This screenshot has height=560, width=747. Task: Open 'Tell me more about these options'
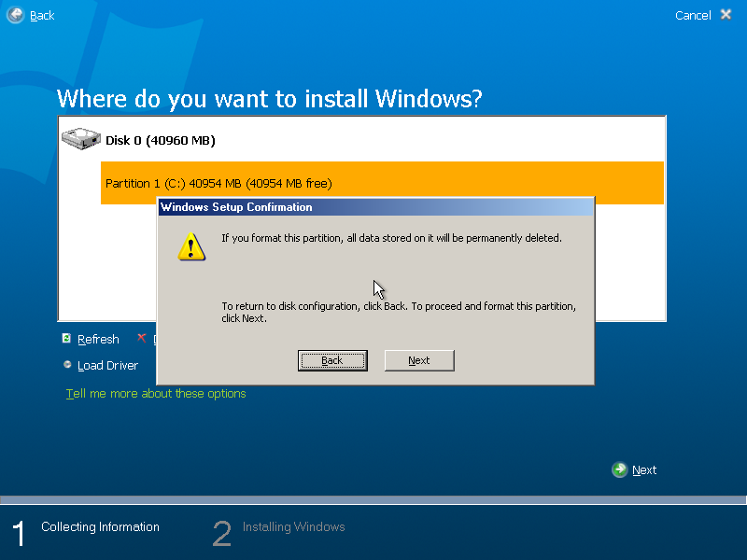coord(156,393)
